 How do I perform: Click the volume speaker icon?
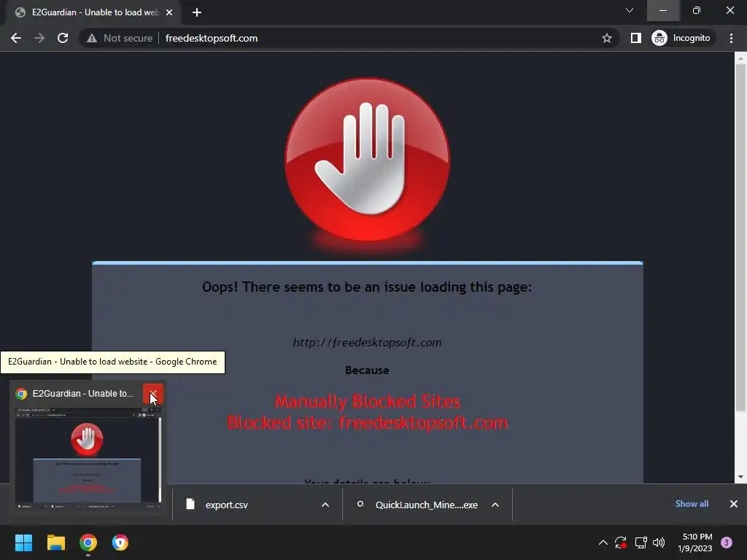coord(659,542)
